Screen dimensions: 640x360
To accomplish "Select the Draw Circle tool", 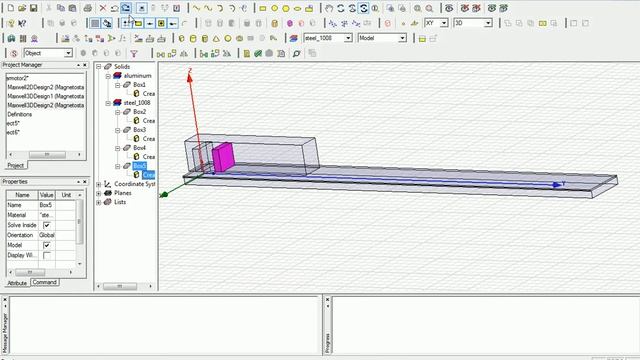I will (x=274, y=8).
